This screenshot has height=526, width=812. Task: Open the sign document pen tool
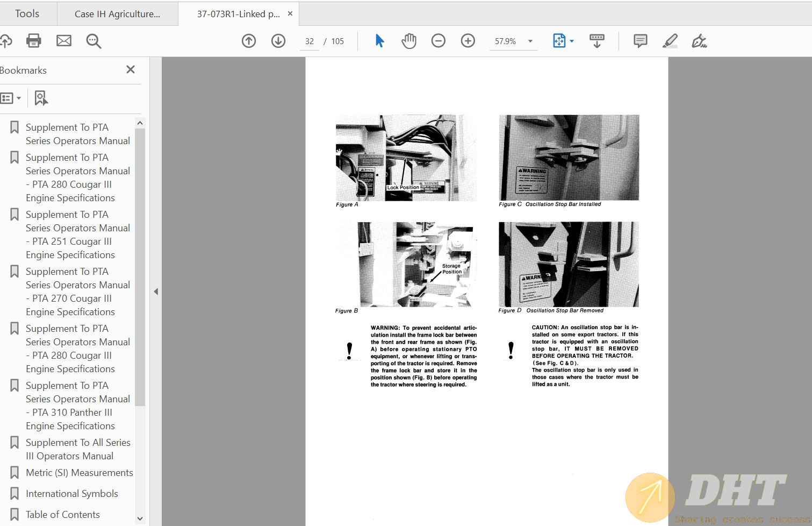pyautogui.click(x=699, y=41)
